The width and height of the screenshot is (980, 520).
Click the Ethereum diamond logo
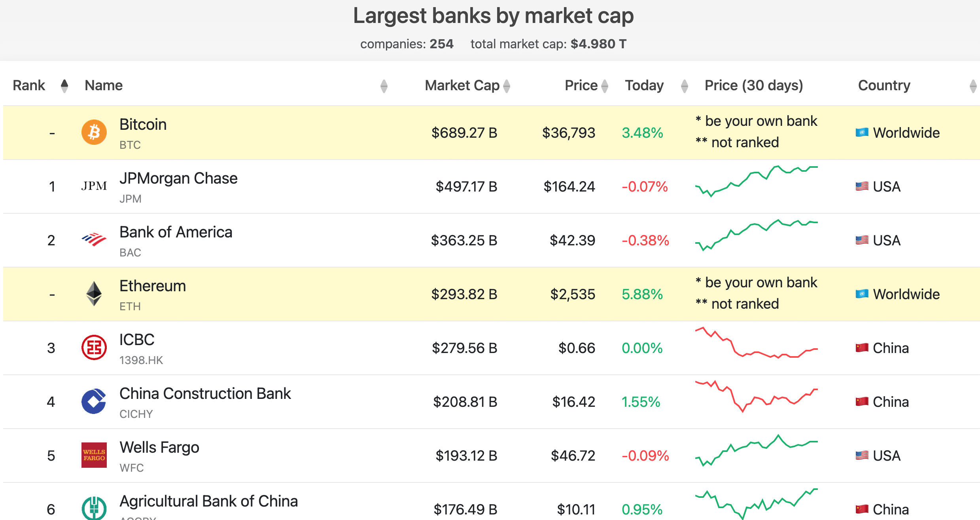94,294
